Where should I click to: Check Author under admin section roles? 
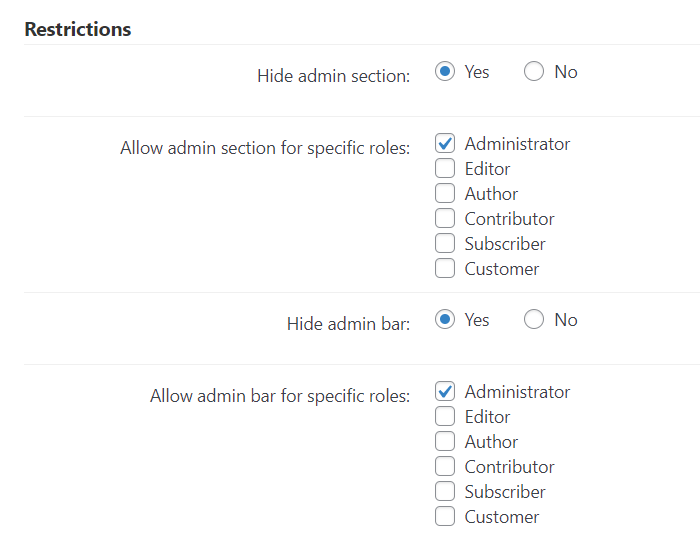pos(446,194)
